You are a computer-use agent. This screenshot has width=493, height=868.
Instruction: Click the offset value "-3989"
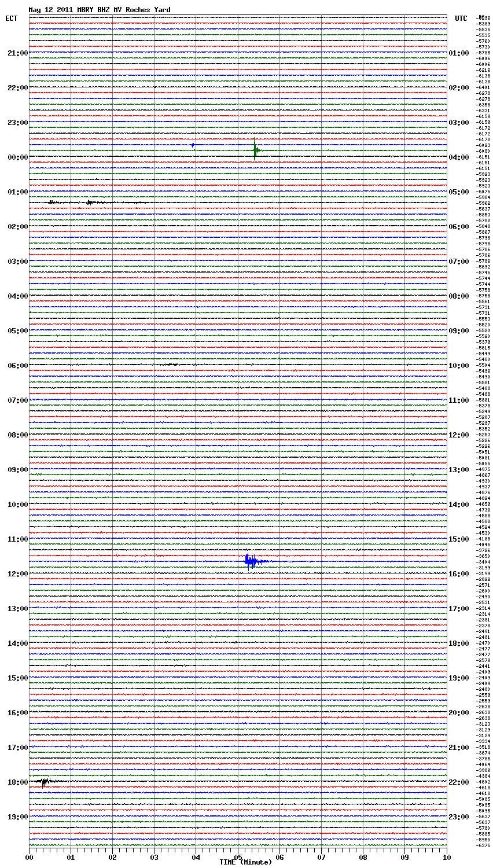483,770
